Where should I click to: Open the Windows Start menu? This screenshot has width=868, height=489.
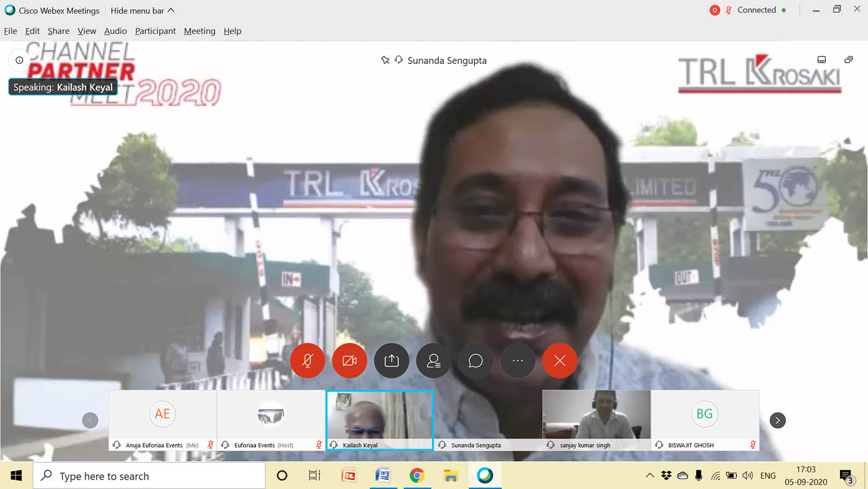tap(16, 476)
